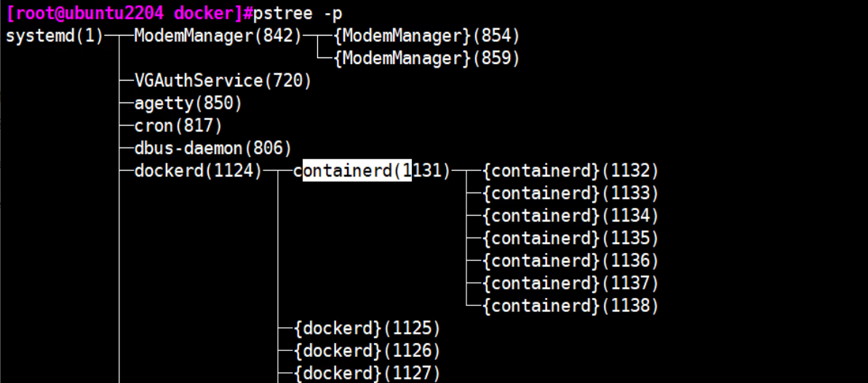Image resolution: width=868 pixels, height=383 pixels.
Task: Select the VGAuthService(720) process
Action: (x=223, y=81)
